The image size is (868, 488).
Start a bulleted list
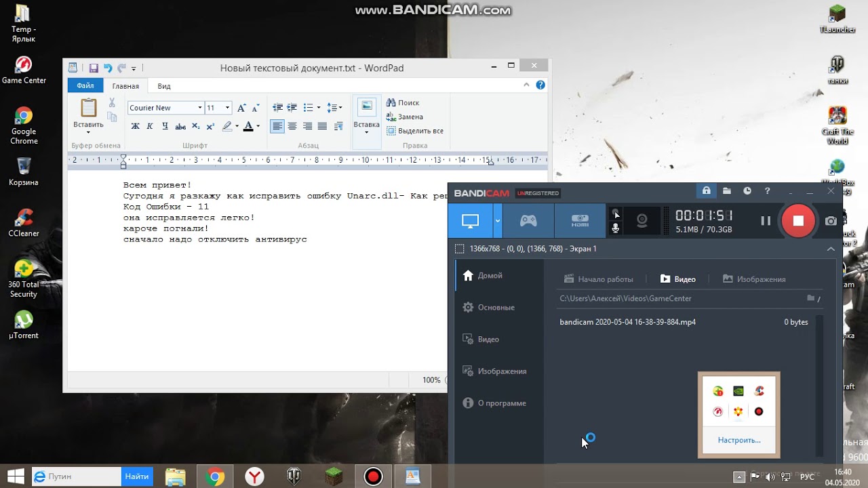pyautogui.click(x=309, y=108)
